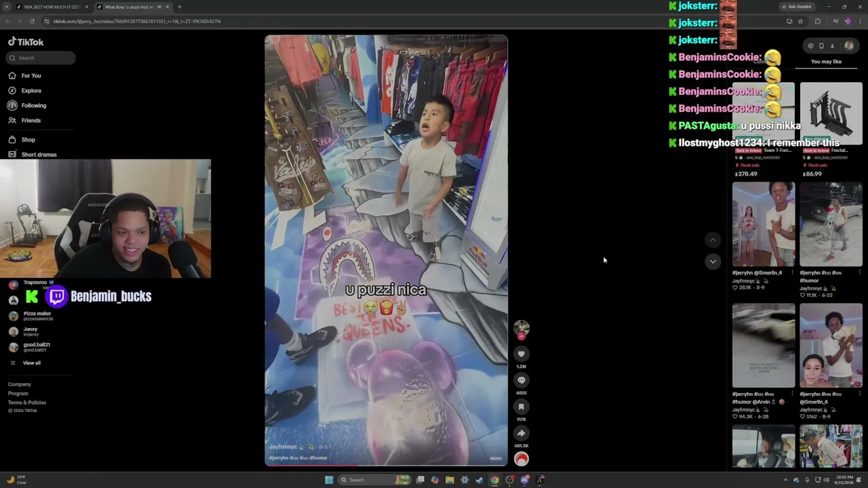Open the taskbar weather widget
868x488 pixels.
click(x=16, y=480)
